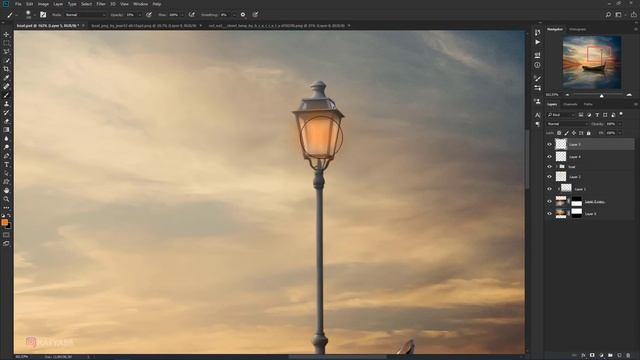Select the Pen tool
640x360 pixels.
(6, 156)
